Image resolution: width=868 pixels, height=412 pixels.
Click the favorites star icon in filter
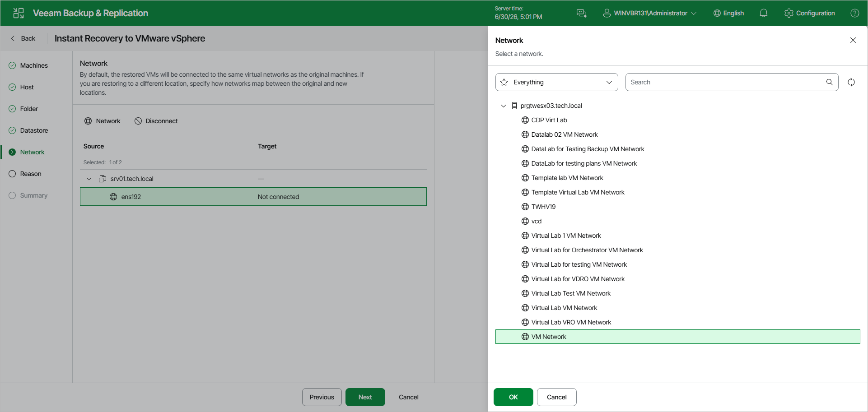pyautogui.click(x=504, y=82)
